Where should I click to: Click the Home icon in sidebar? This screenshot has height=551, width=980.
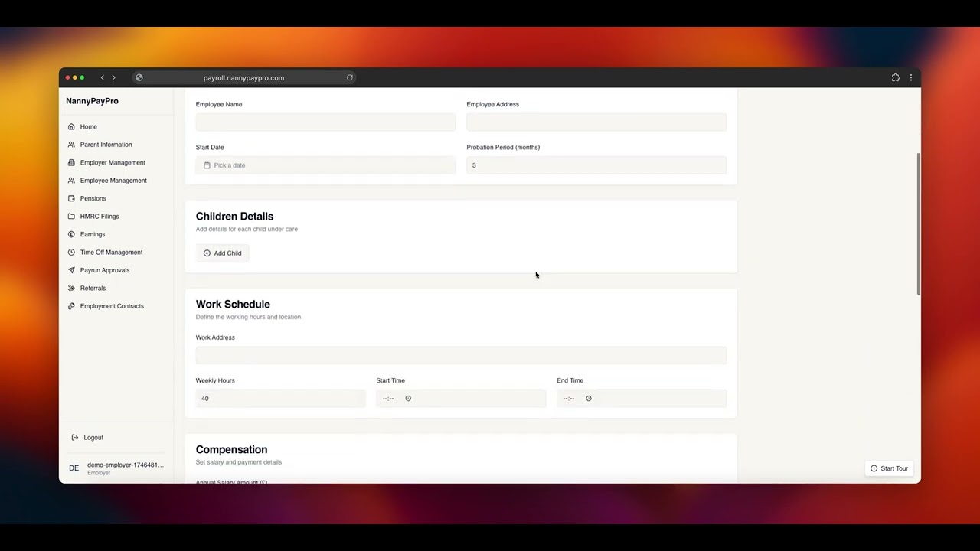71,126
